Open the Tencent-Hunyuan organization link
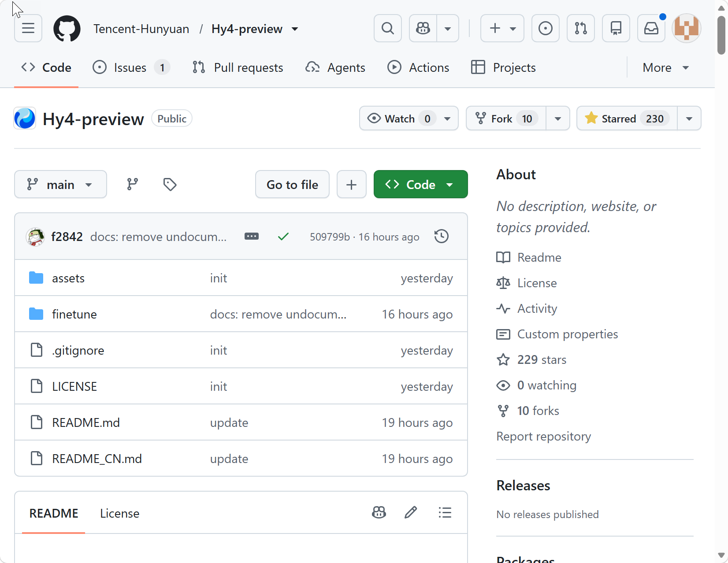 click(141, 29)
